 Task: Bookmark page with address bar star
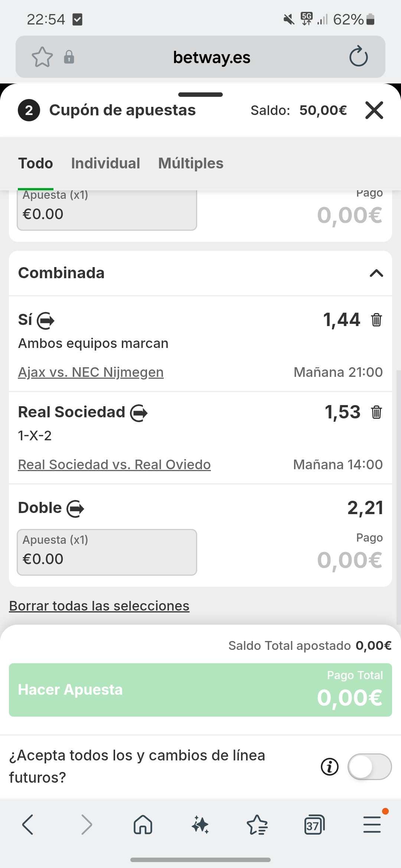[42, 57]
